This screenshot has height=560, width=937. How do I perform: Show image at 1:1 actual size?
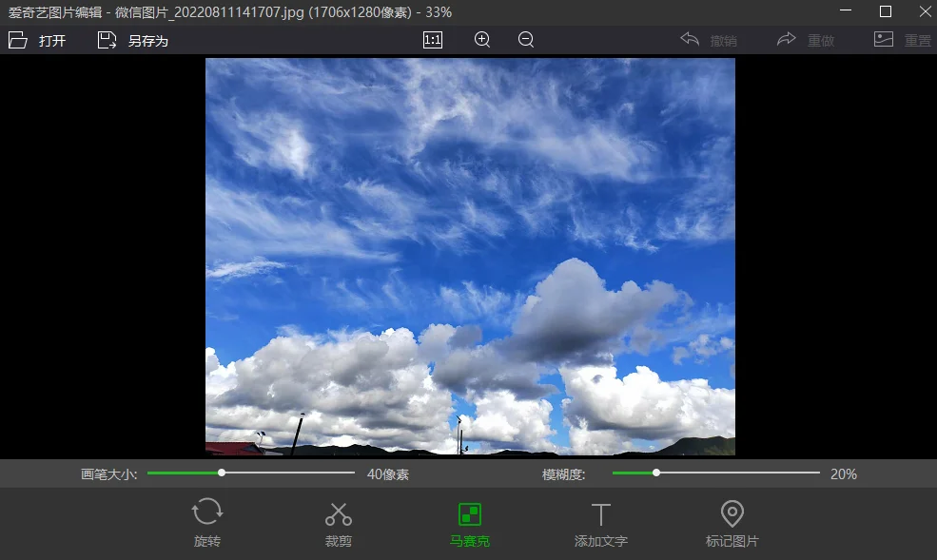(x=433, y=40)
